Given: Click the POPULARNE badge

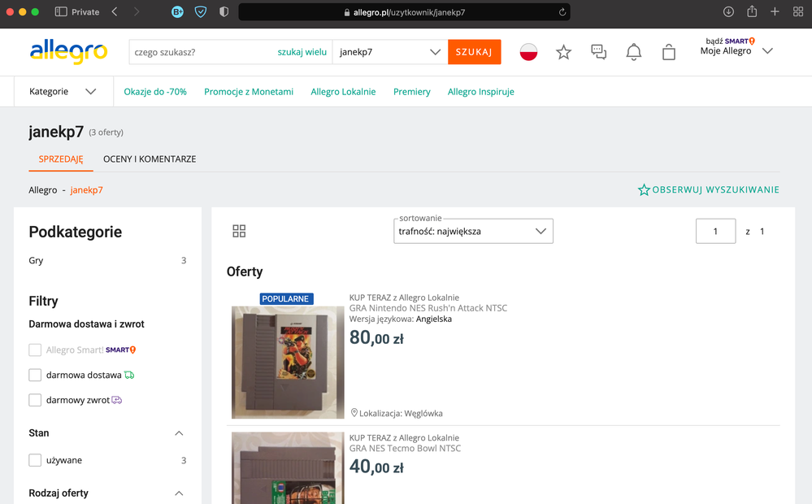Looking at the screenshot, I should click(285, 299).
